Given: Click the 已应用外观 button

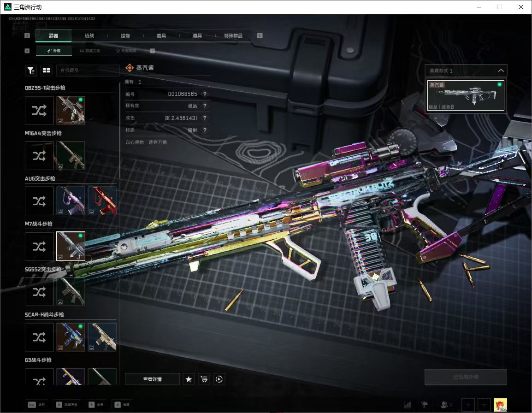Looking at the screenshot, I should click(x=466, y=377).
